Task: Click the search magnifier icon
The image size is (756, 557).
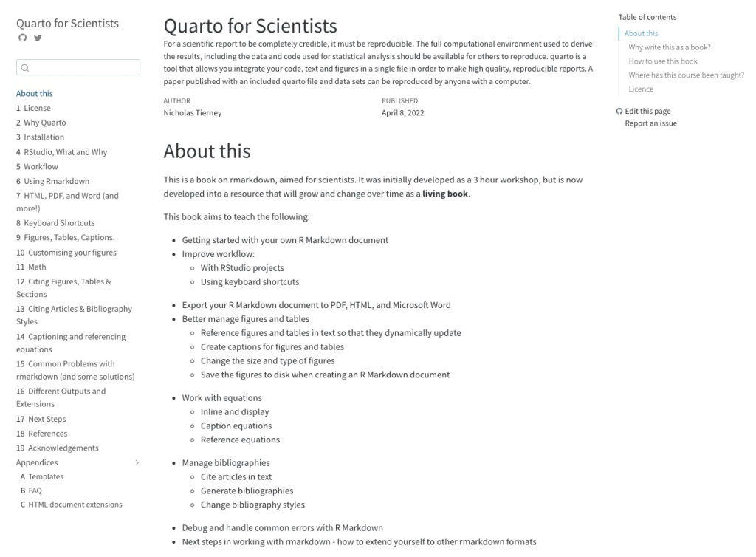Action: click(x=25, y=67)
